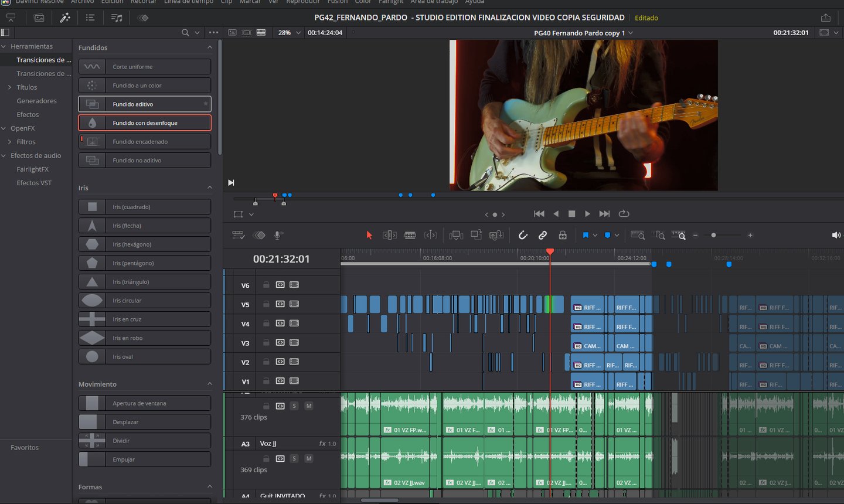Expand the Títulos tree item

9,87
